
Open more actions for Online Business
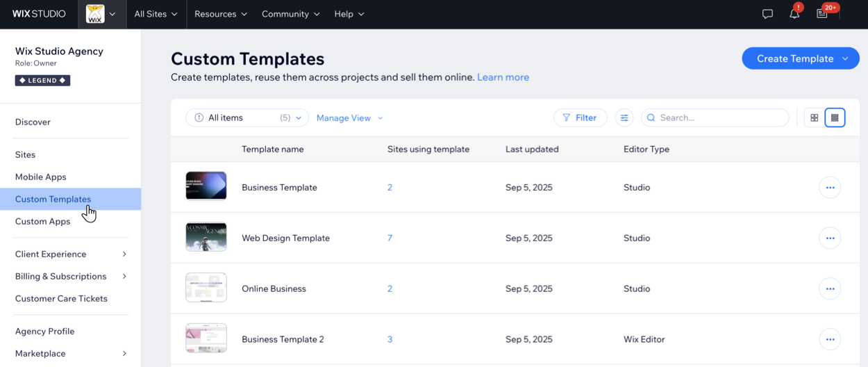tap(830, 289)
